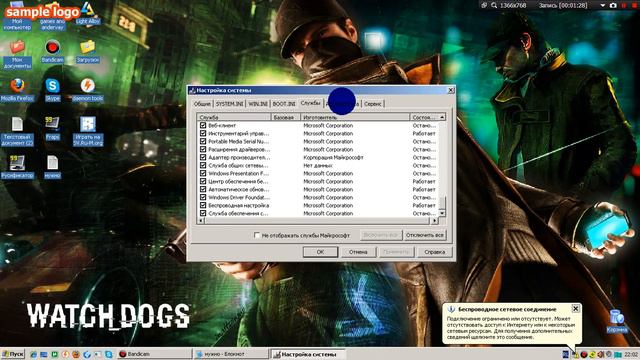Toggle the Адаптер производительности service checkbox
Viewport: 640px width, 360px height.
pyautogui.click(x=203, y=157)
